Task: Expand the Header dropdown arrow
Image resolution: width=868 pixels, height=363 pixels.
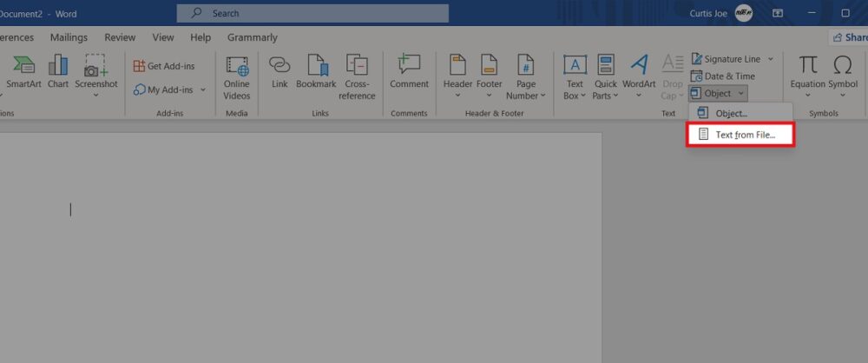Action: 457,96
